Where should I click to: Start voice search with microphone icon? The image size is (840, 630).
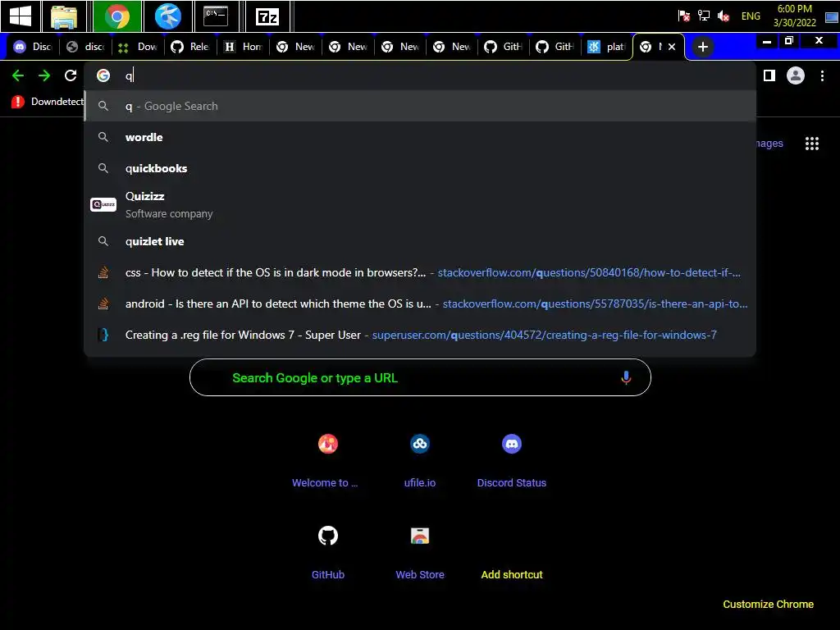tap(626, 377)
